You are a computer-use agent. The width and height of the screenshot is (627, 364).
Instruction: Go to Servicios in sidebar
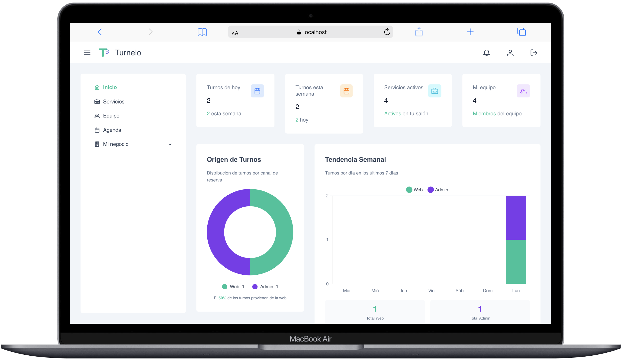click(113, 102)
